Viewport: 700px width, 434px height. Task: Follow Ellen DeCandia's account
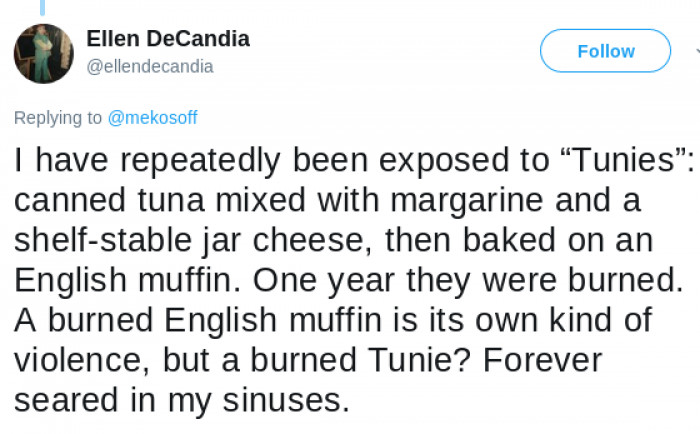pyautogui.click(x=605, y=51)
